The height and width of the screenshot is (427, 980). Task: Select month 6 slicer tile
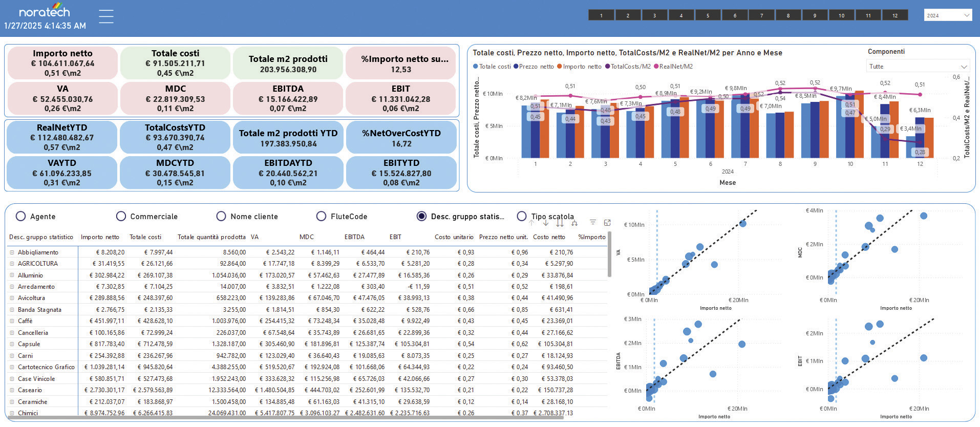735,15
